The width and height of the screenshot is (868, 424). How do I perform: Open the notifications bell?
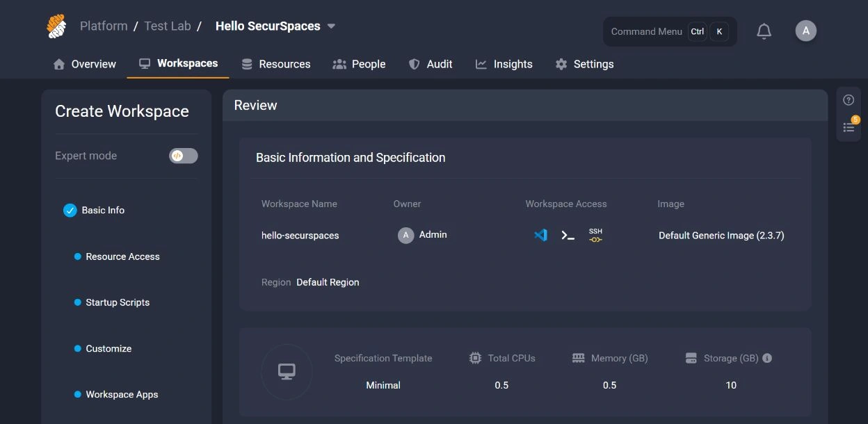(x=764, y=31)
